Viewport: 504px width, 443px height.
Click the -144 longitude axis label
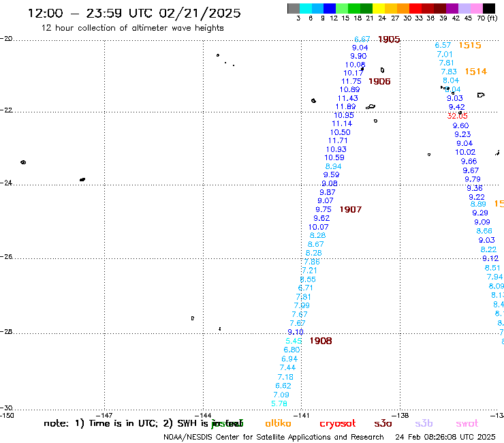click(x=203, y=416)
